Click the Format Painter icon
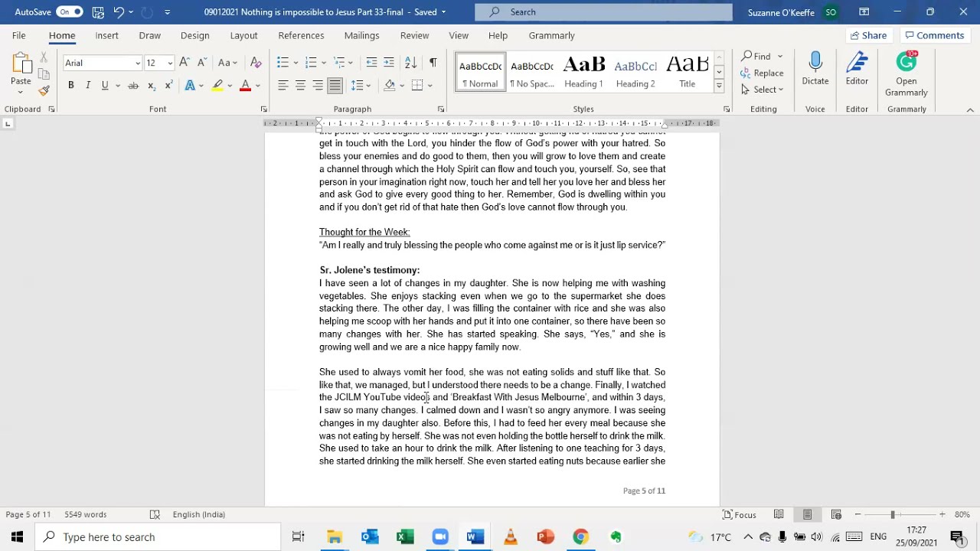 tap(44, 90)
